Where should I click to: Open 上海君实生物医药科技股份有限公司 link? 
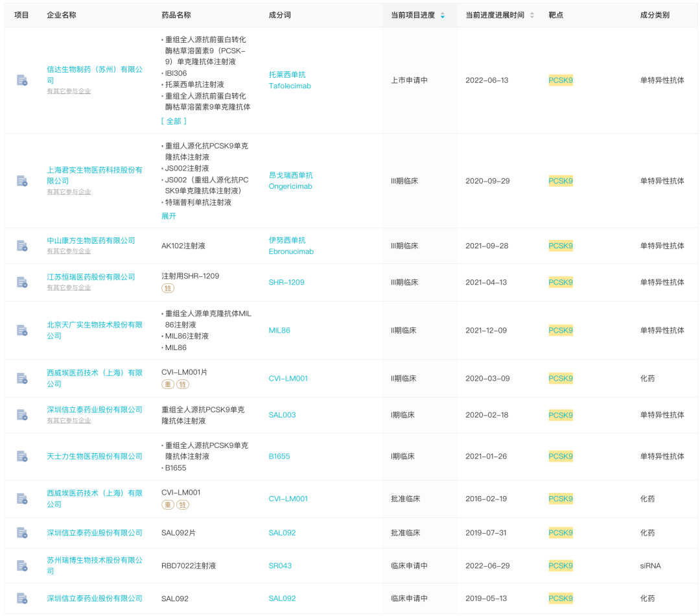(95, 175)
